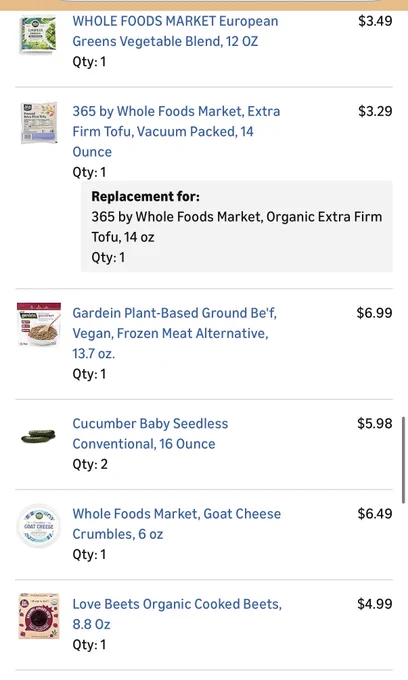Image resolution: width=408 pixels, height=680 pixels.
Task: Click the $6.99 Gardein price
Action: (374, 313)
